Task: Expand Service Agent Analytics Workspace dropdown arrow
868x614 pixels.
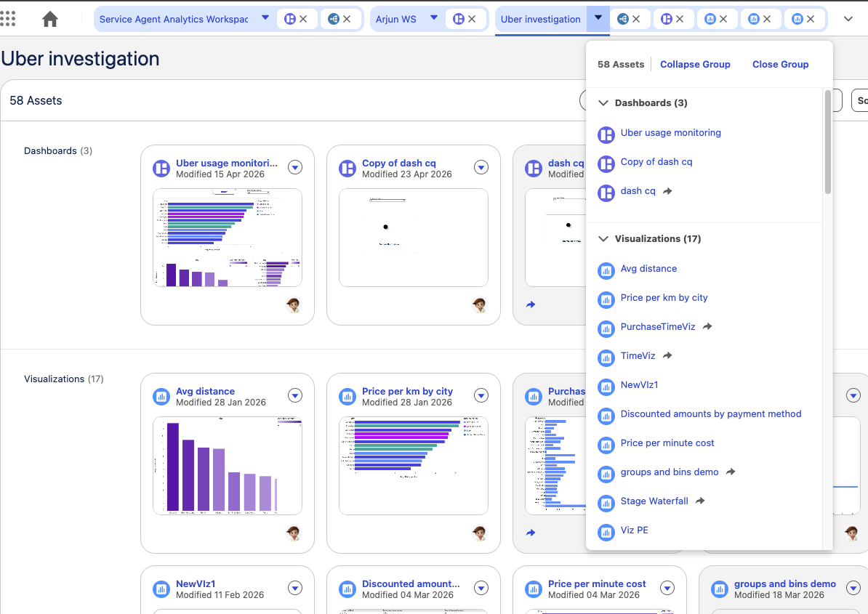Action: [x=265, y=17]
